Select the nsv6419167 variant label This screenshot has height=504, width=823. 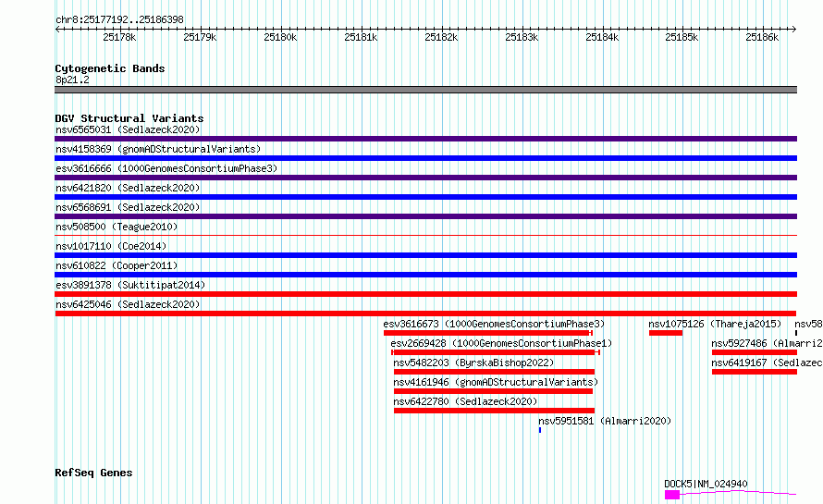pos(767,363)
